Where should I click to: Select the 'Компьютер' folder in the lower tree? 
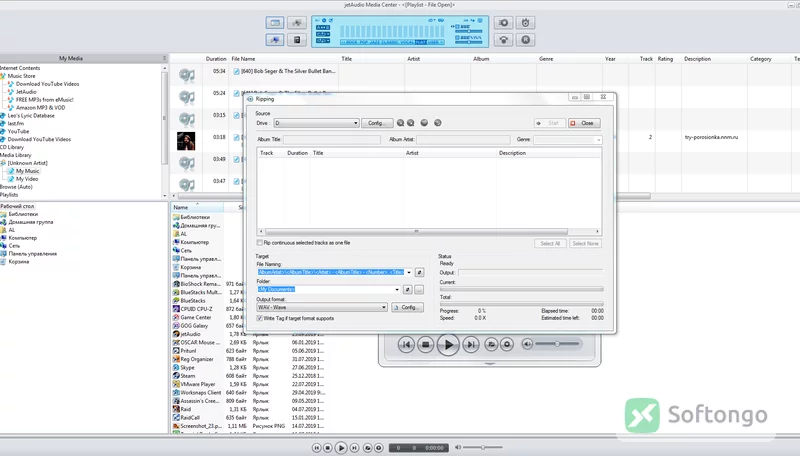[x=22, y=238]
